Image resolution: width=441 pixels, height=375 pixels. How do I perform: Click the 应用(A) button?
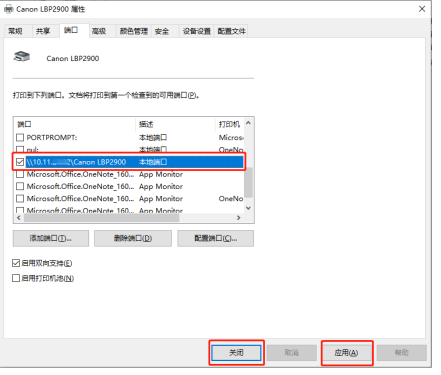click(347, 353)
